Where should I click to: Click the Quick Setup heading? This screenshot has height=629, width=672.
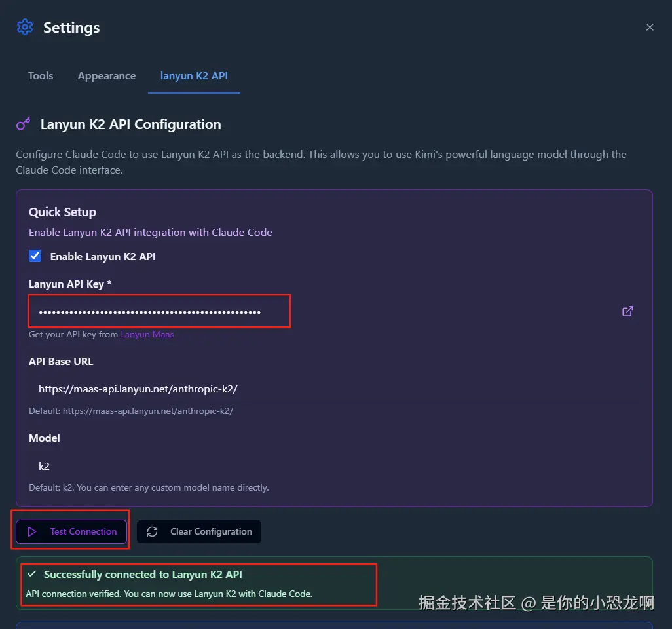pyautogui.click(x=63, y=212)
